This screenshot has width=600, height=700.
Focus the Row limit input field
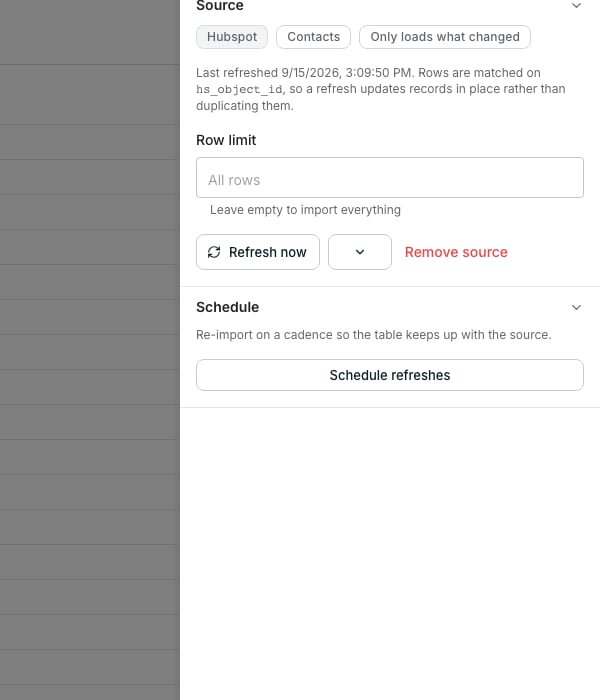tap(390, 178)
